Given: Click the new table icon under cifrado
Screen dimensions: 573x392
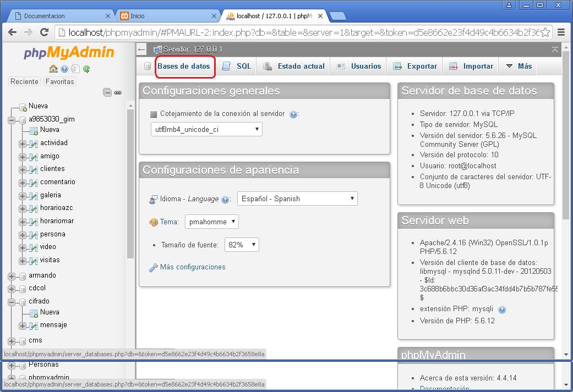Looking at the screenshot, I should (34, 313).
